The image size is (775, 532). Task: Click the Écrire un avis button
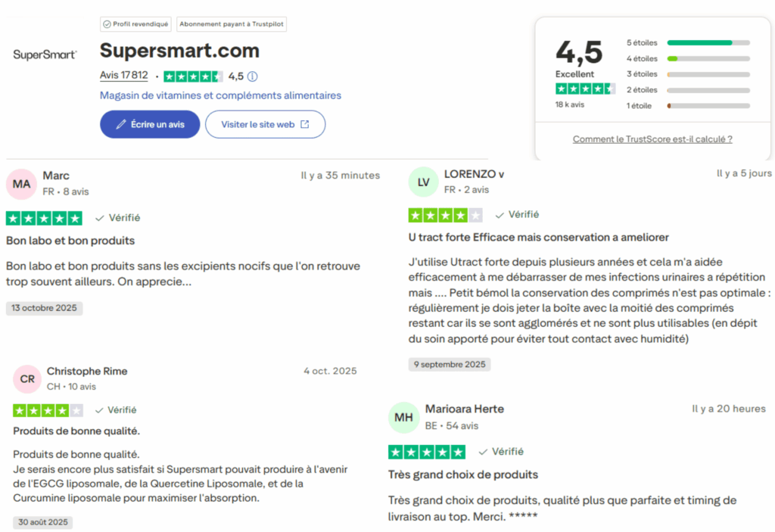click(x=150, y=124)
